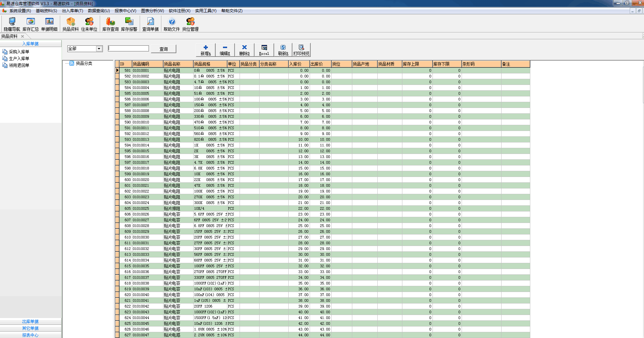Select the row with code 01010025

323,208
